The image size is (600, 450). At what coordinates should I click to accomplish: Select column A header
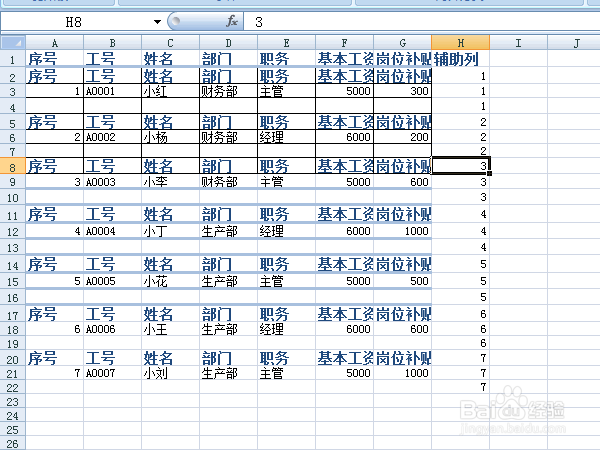(55, 42)
